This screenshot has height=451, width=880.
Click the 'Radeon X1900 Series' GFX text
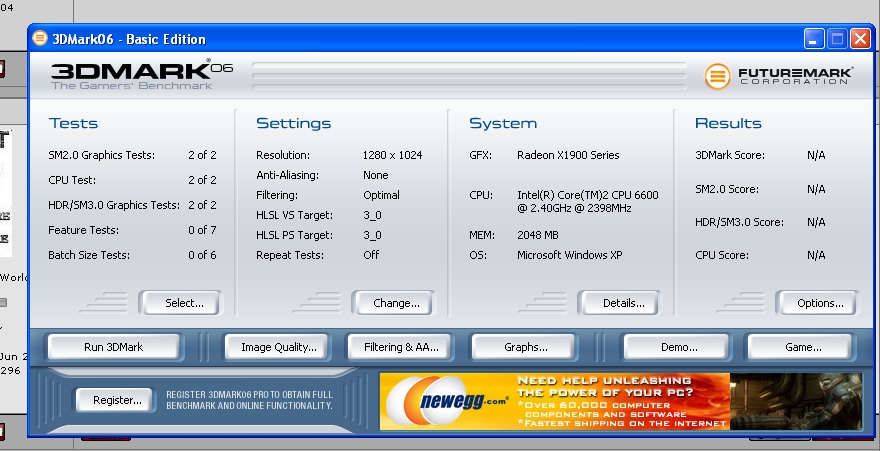click(568, 155)
